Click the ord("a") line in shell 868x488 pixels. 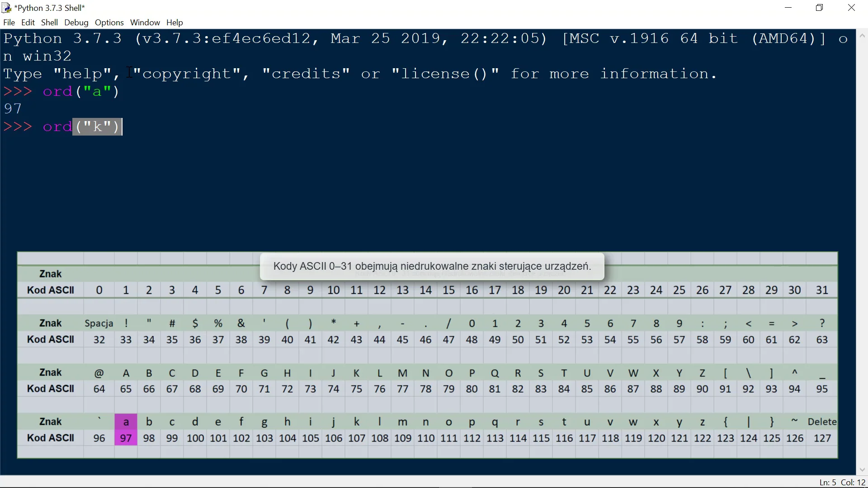80,92
